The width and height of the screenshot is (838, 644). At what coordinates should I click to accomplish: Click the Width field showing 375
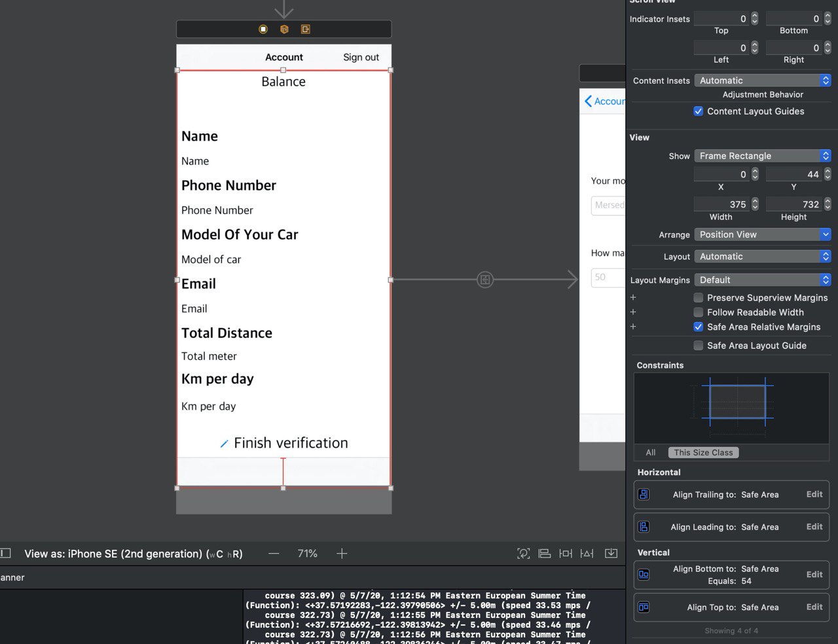tap(721, 204)
